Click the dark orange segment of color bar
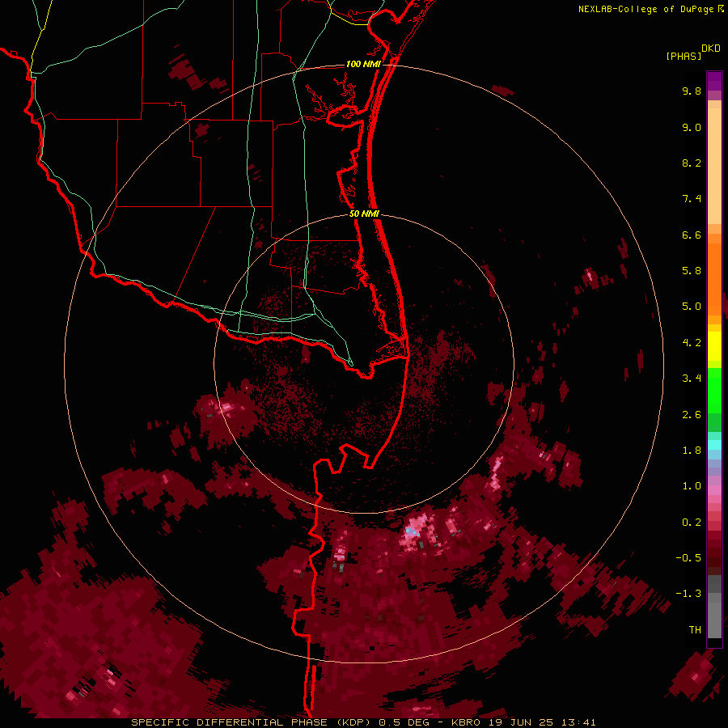728x728 pixels. 714,280
